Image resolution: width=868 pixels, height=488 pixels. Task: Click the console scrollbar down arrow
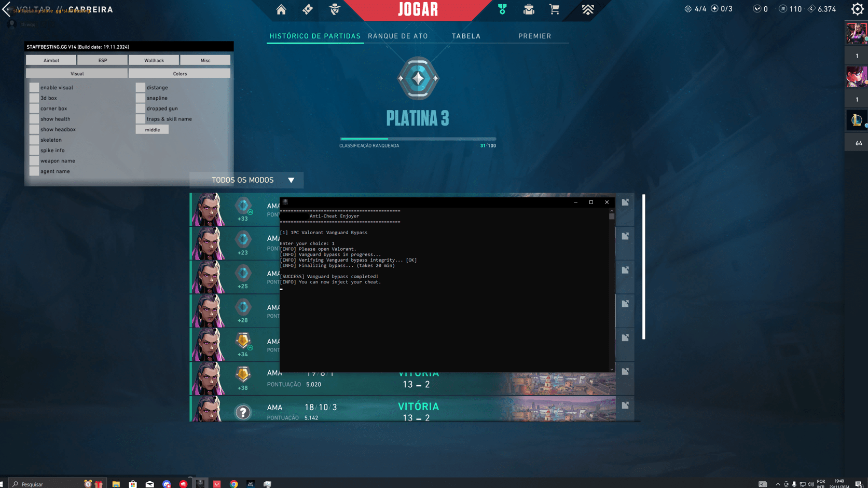coord(612,370)
